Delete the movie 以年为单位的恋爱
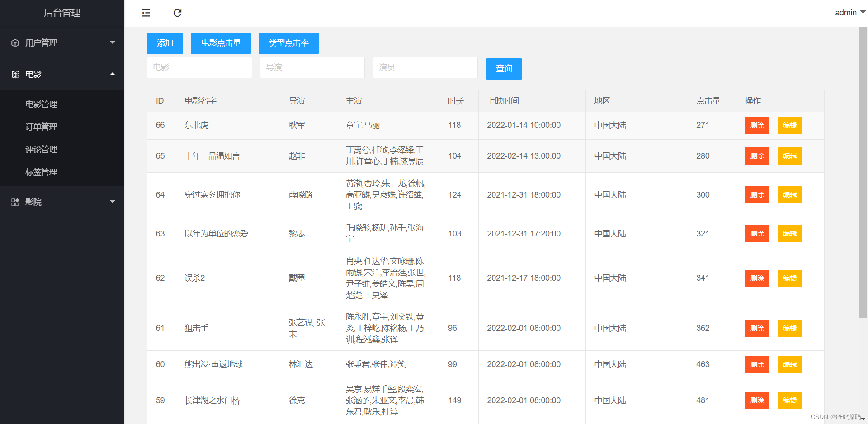 coord(757,234)
